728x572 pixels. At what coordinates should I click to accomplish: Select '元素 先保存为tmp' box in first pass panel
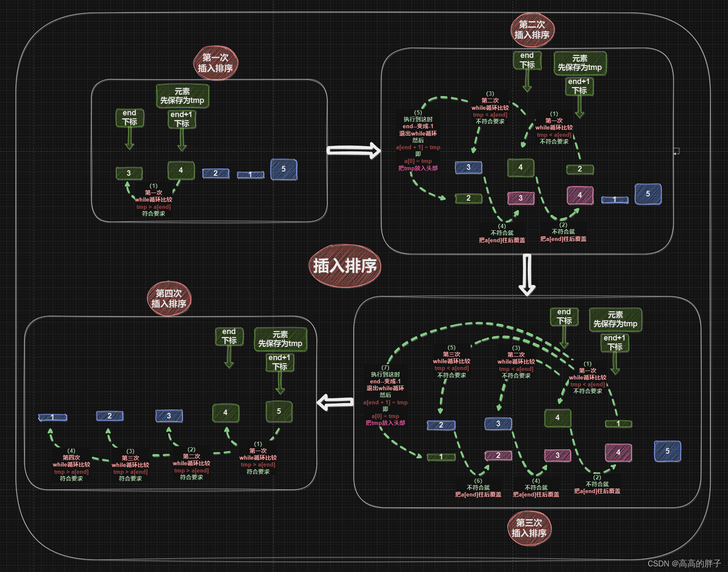(182, 96)
